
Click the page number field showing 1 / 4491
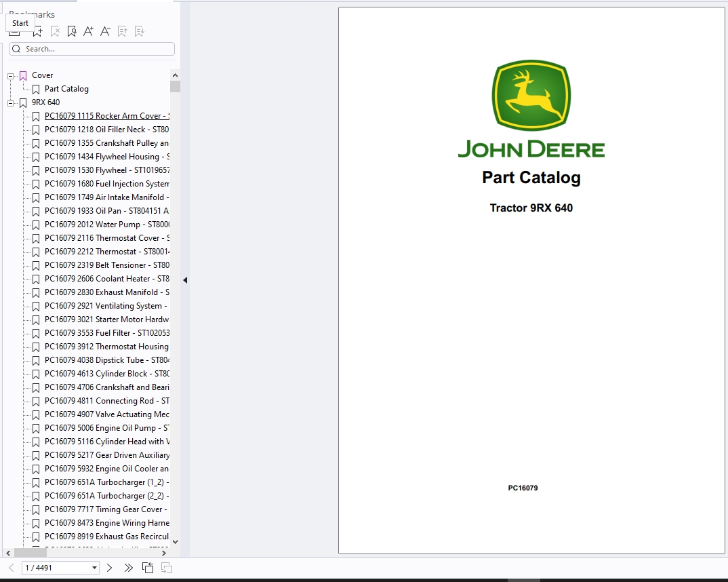pyautogui.click(x=60, y=568)
